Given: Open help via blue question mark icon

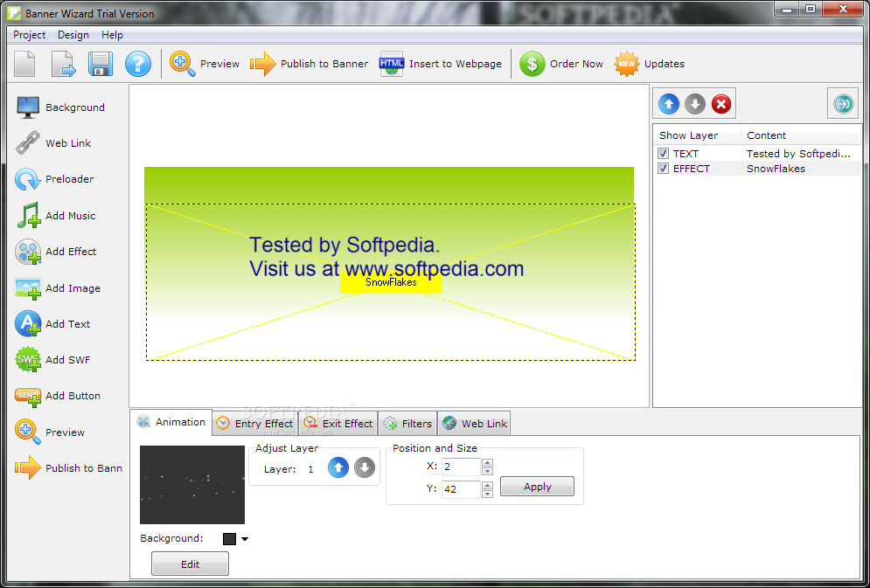Looking at the screenshot, I should click(x=137, y=64).
